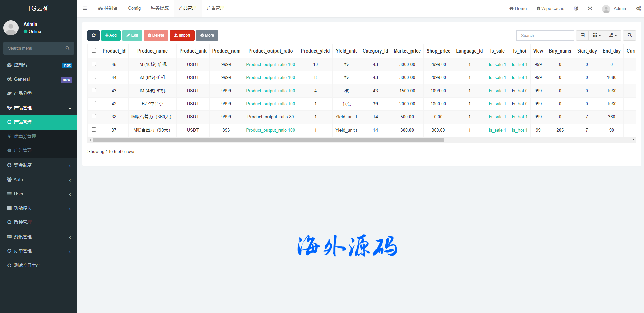Toggle table card view icon
The width and height of the screenshot is (644, 313).
[x=582, y=35]
